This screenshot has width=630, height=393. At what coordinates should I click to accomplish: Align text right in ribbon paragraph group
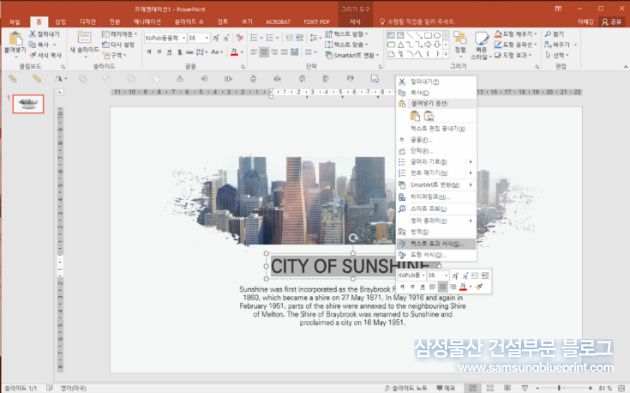click(274, 52)
